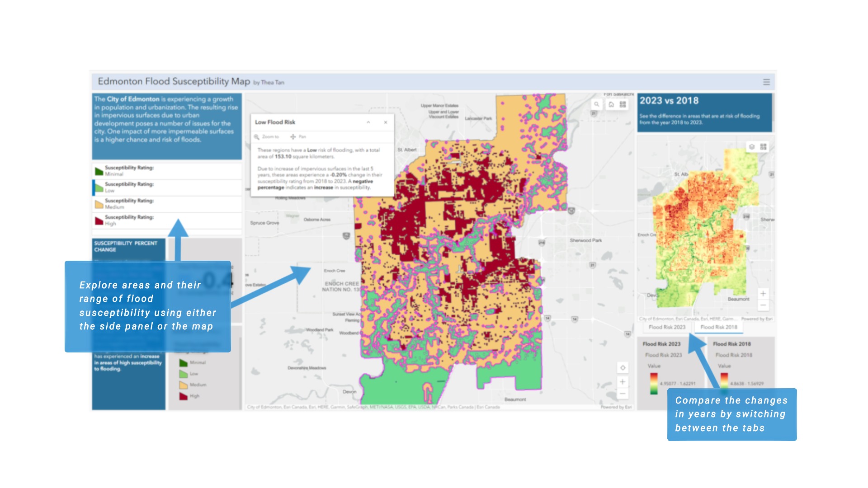Zoom in on the comparison map
Viewport: 868px width, 488px height.
pos(763,294)
